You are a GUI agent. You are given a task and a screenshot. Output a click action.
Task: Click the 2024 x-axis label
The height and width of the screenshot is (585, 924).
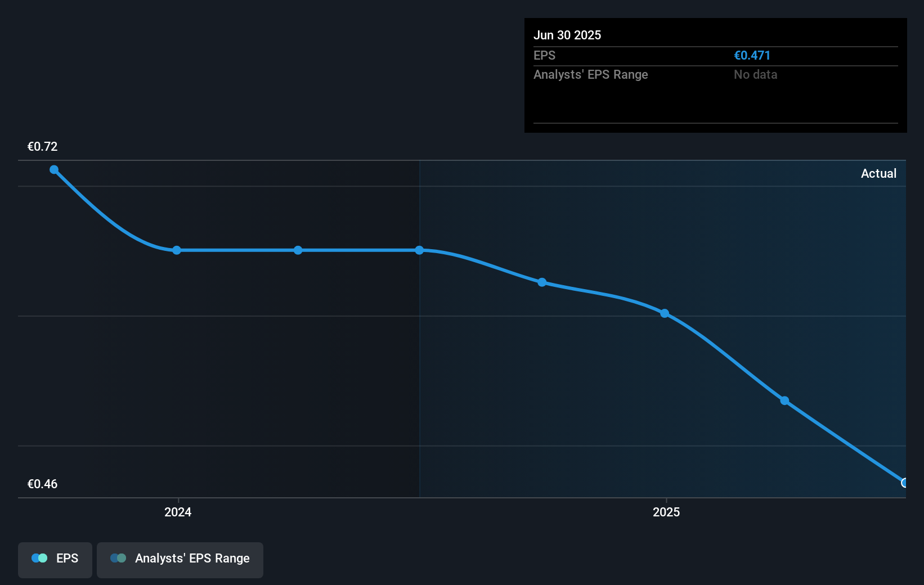pos(178,512)
